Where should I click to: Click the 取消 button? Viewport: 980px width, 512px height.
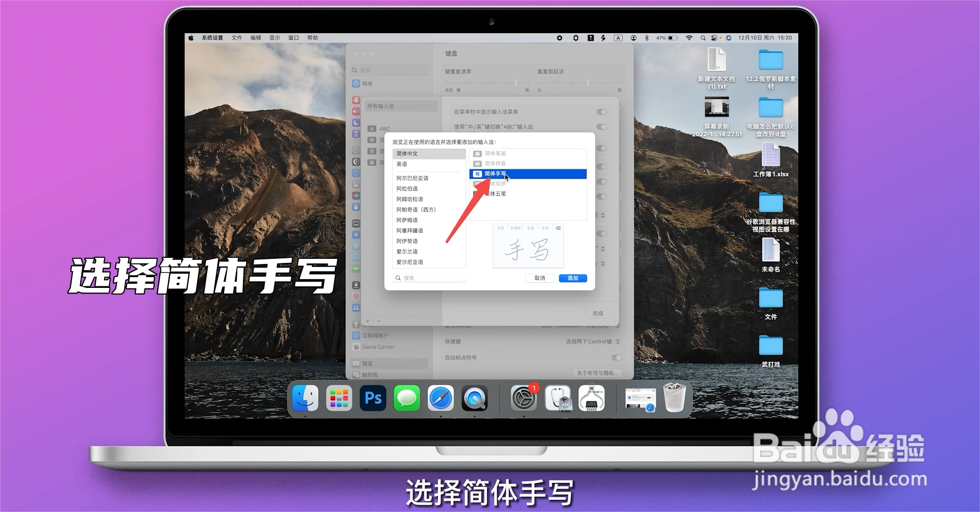coord(540,278)
